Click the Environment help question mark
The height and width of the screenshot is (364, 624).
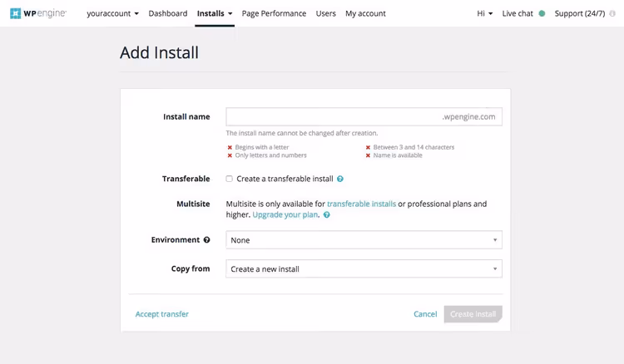pyautogui.click(x=206, y=240)
